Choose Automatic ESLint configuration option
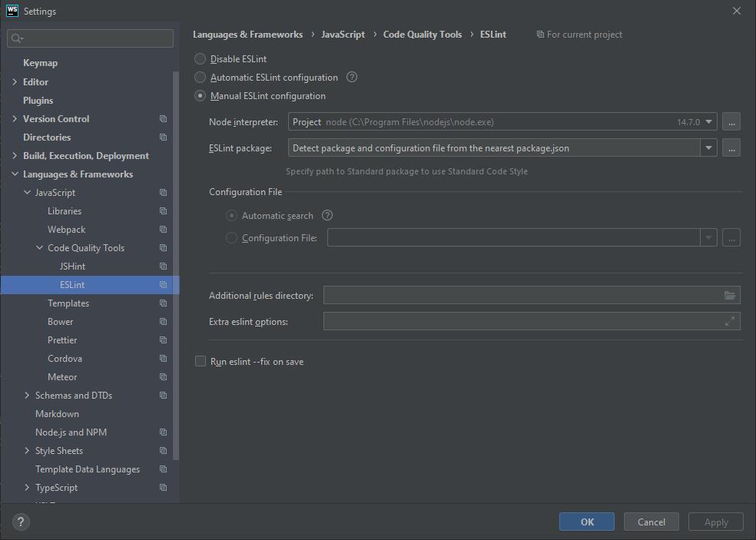Screen dimensions: 756x540 pos(201,78)
